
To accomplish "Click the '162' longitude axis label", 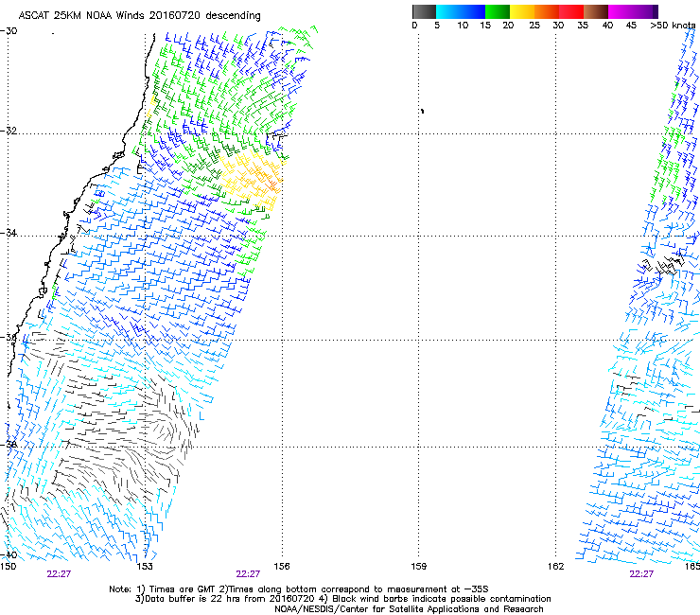I will (556, 567).
